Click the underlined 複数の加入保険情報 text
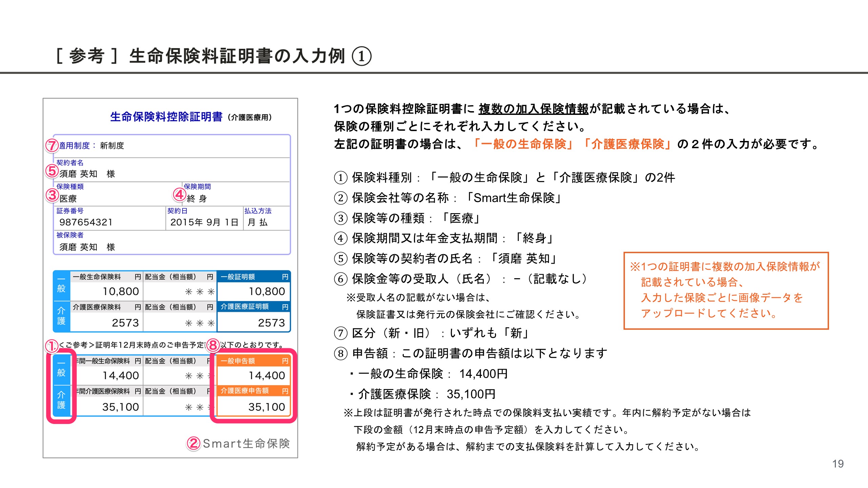The height and width of the screenshot is (488, 868). pos(533,109)
